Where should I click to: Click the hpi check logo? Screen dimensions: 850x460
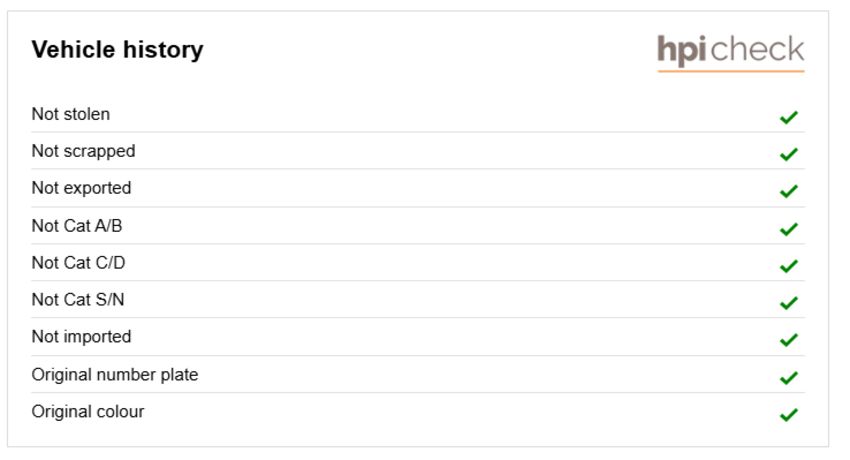click(x=730, y=53)
